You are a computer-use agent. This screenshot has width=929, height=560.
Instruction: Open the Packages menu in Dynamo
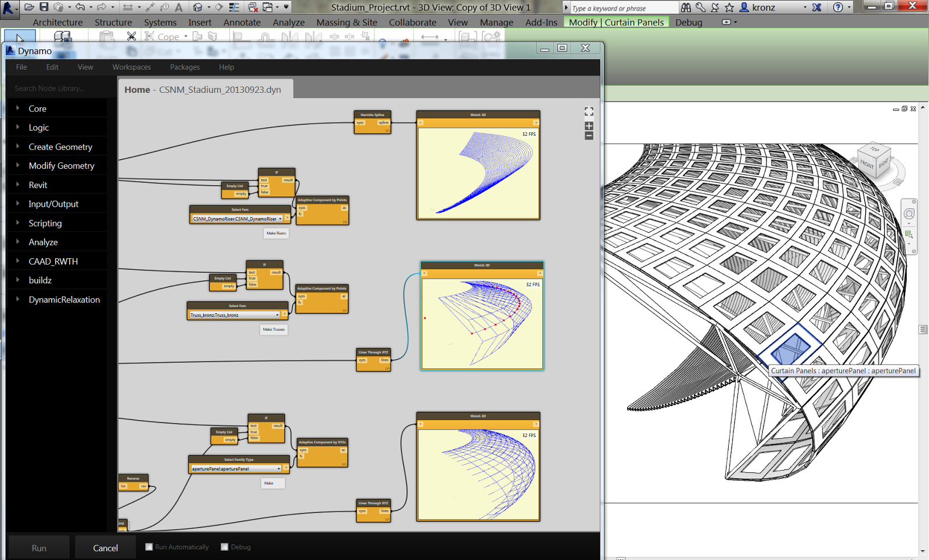[185, 67]
